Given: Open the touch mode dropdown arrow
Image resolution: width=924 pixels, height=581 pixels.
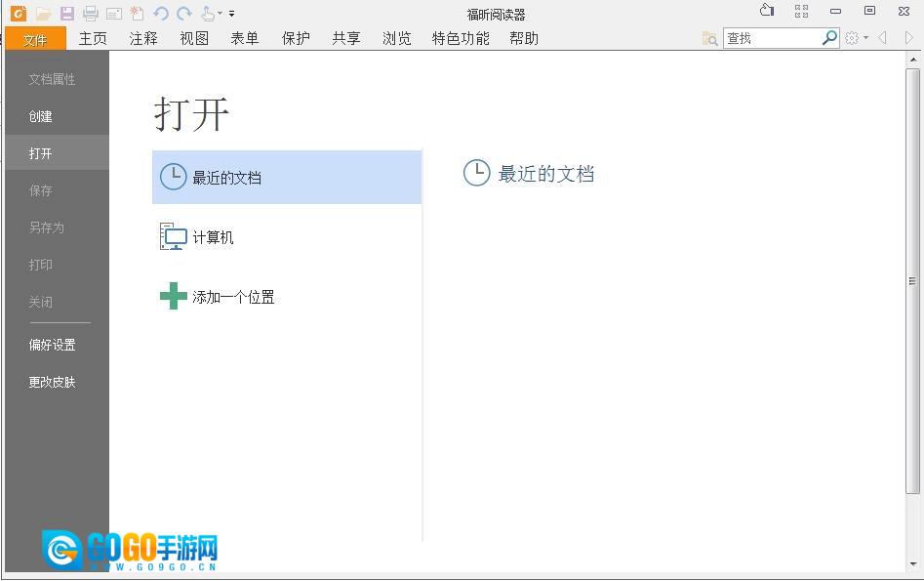Looking at the screenshot, I should (x=220, y=13).
